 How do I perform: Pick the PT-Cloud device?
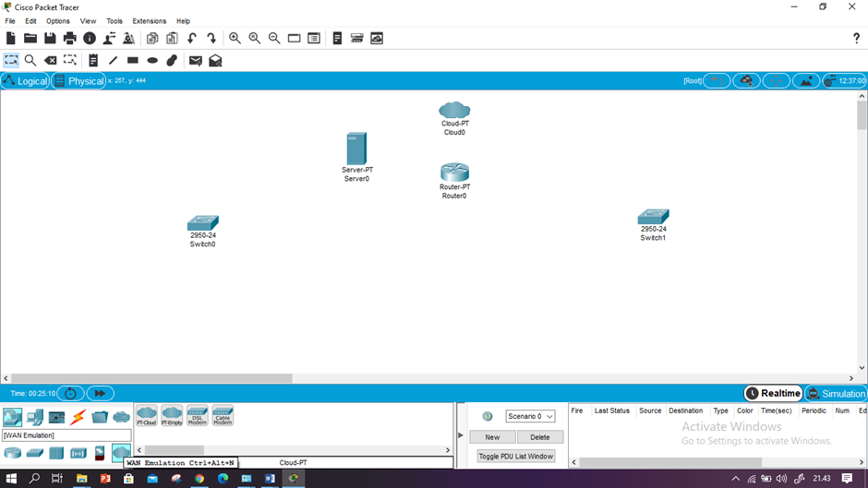click(147, 415)
